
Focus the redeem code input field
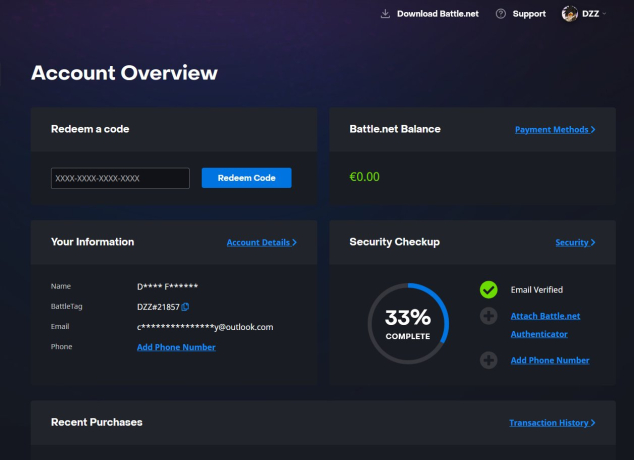(x=121, y=178)
